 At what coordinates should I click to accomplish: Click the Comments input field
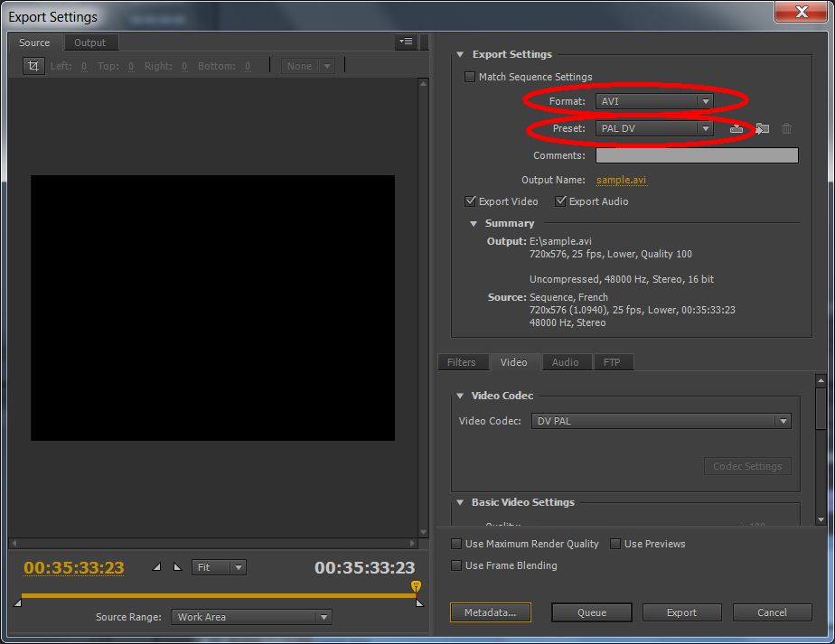pos(697,155)
